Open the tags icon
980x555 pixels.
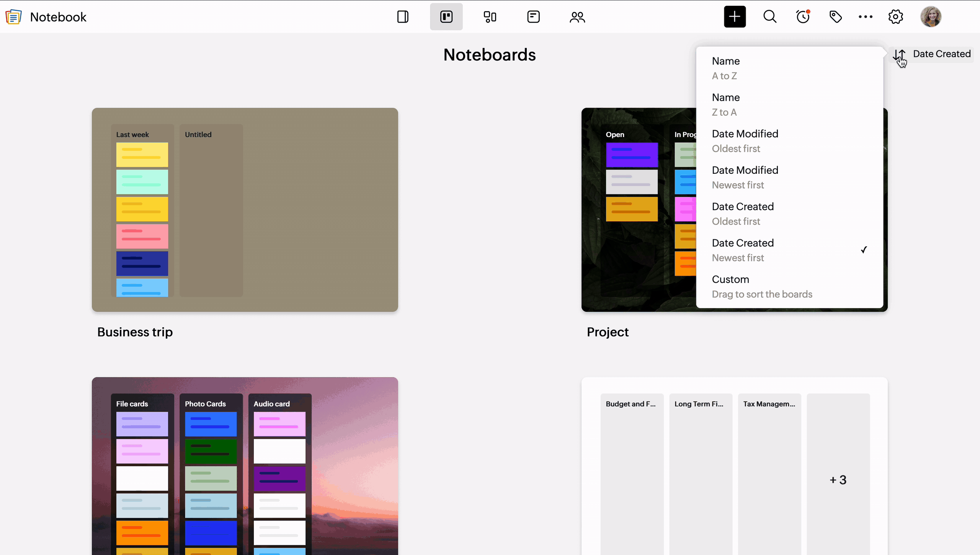pos(835,17)
